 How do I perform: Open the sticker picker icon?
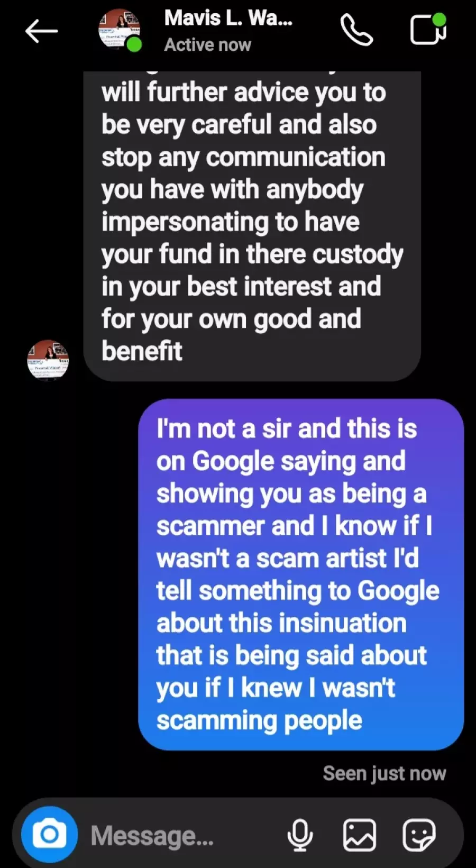coord(419,835)
